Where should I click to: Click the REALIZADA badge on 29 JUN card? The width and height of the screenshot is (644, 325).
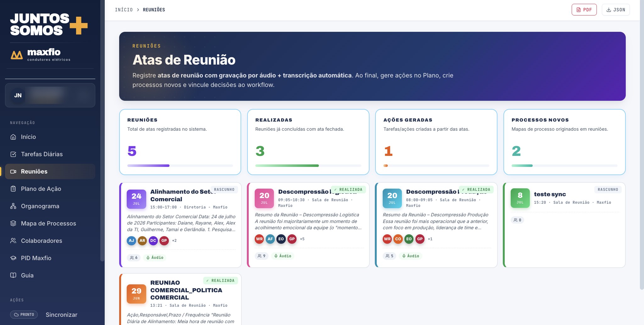click(x=220, y=281)
